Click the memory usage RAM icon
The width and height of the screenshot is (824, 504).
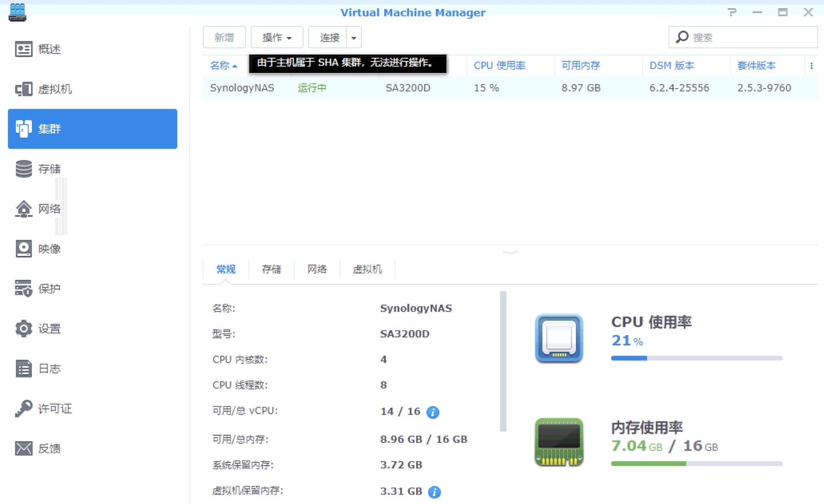[x=559, y=442]
